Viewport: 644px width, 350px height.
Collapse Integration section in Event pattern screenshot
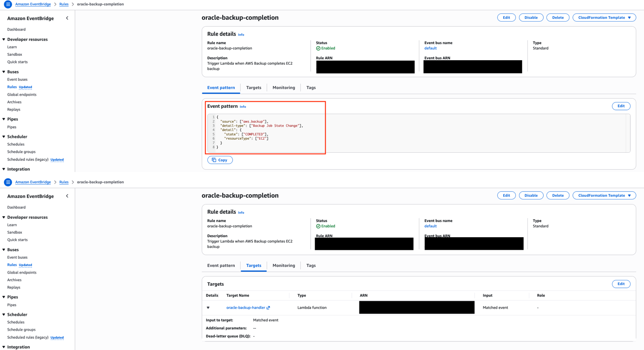(x=4, y=169)
